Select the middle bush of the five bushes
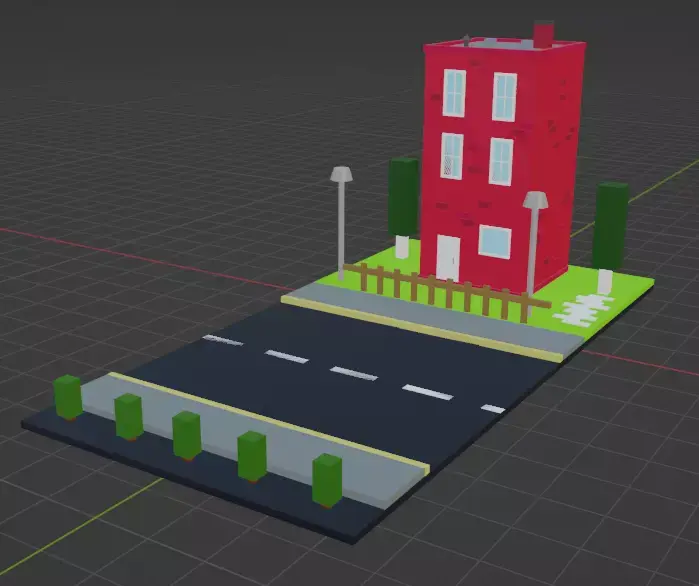This screenshot has height=586, width=699. (187, 436)
